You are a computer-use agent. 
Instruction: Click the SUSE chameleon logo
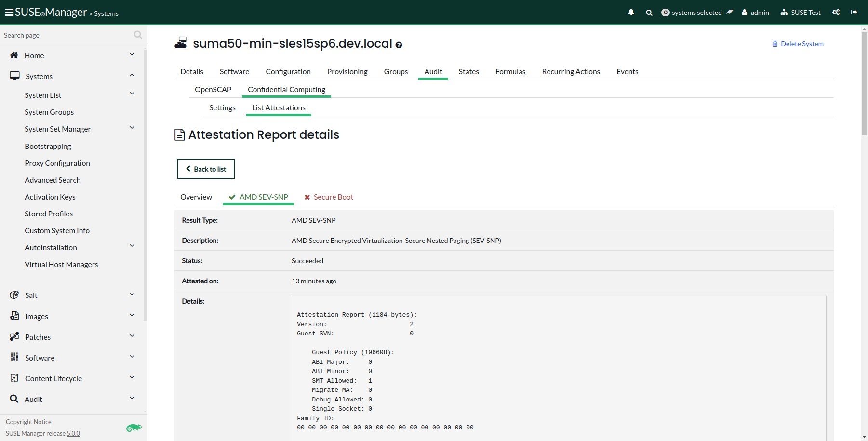click(x=134, y=428)
